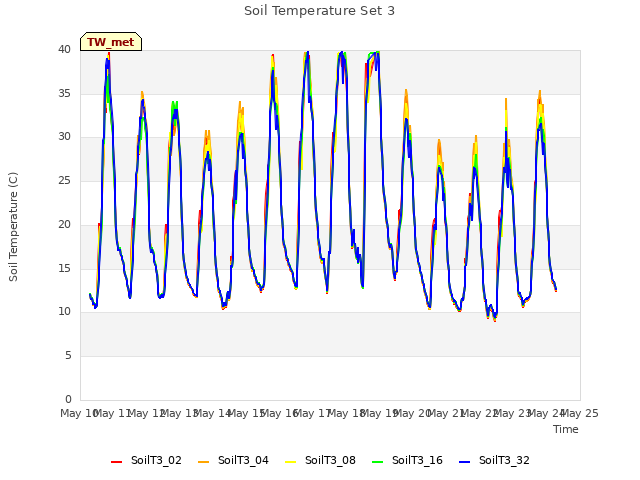
Task: Click the SoilT3_32 legend entry
Action: [494, 460]
